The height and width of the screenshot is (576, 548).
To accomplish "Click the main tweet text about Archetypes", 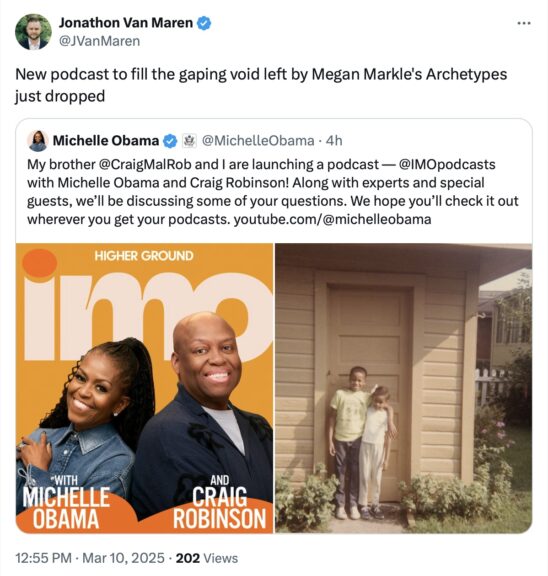I will [261, 85].
